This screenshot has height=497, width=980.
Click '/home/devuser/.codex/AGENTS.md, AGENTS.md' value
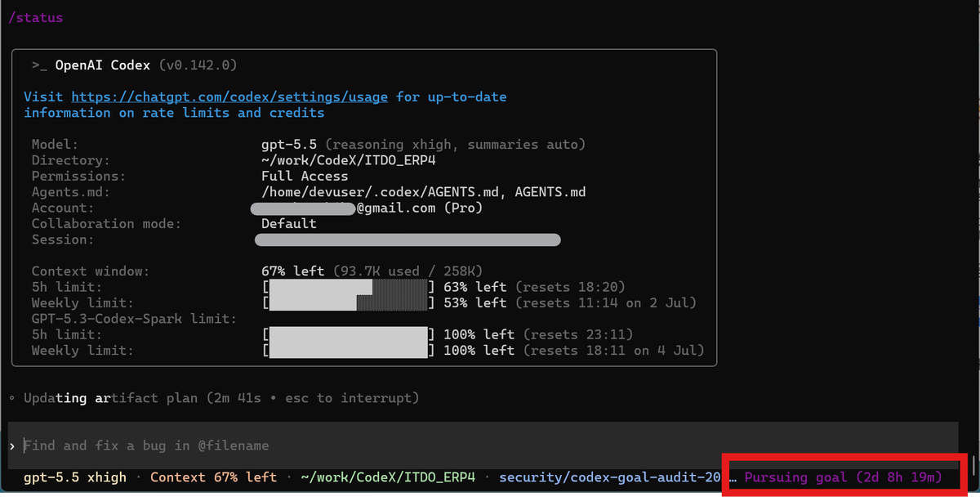[x=424, y=192]
